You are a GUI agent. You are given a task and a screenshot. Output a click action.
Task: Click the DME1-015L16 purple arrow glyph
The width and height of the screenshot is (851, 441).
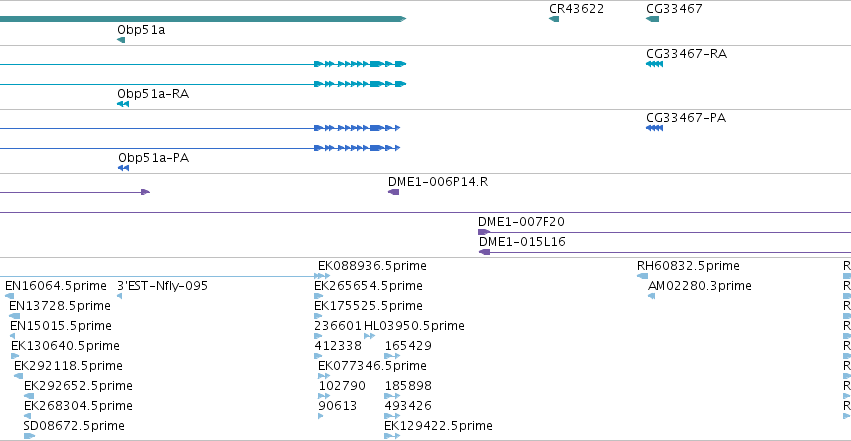click(x=485, y=252)
